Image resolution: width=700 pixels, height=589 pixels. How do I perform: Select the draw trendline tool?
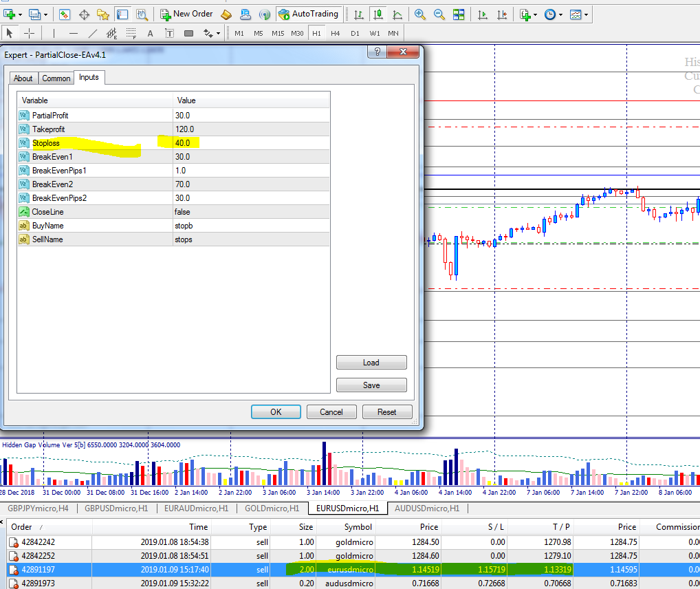pos(92,33)
